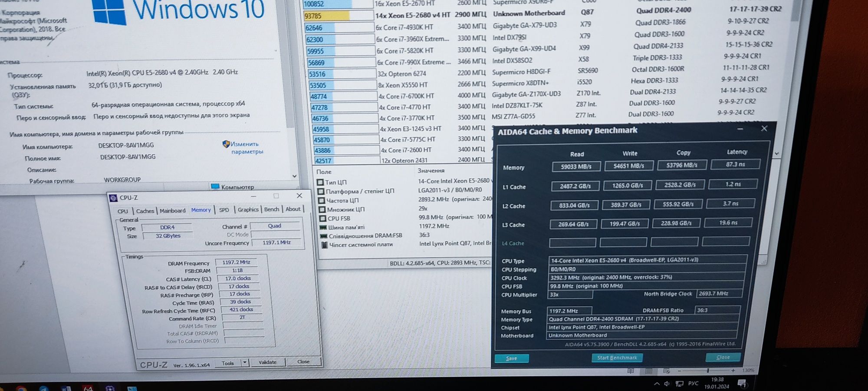Click the Значення column header
Viewport: 868px width, 391px height.
[x=431, y=170]
